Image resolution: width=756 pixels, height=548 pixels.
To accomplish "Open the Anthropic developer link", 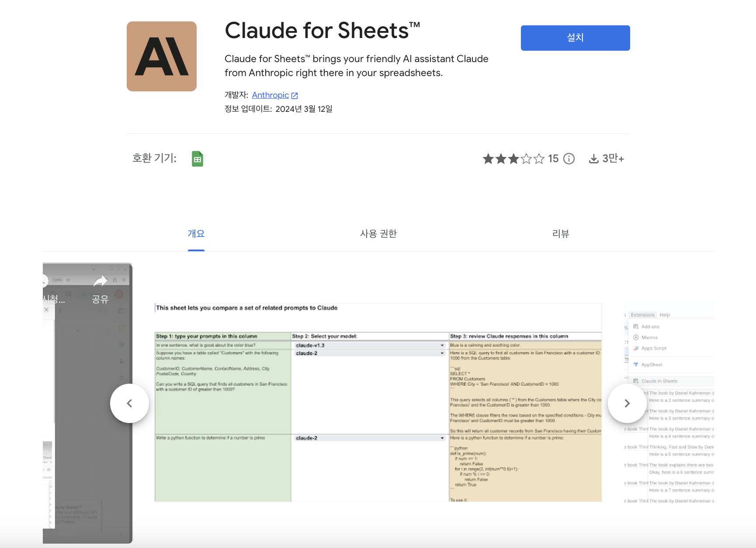I will pos(270,95).
